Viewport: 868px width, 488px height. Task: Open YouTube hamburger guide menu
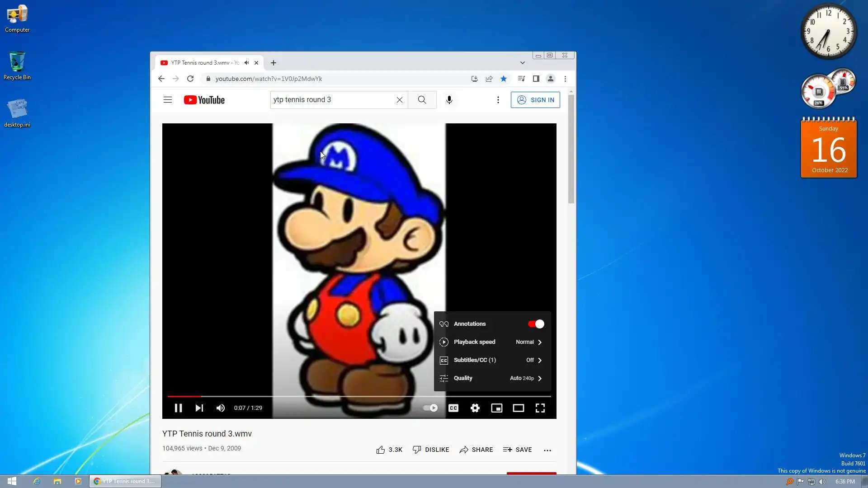[x=168, y=100]
